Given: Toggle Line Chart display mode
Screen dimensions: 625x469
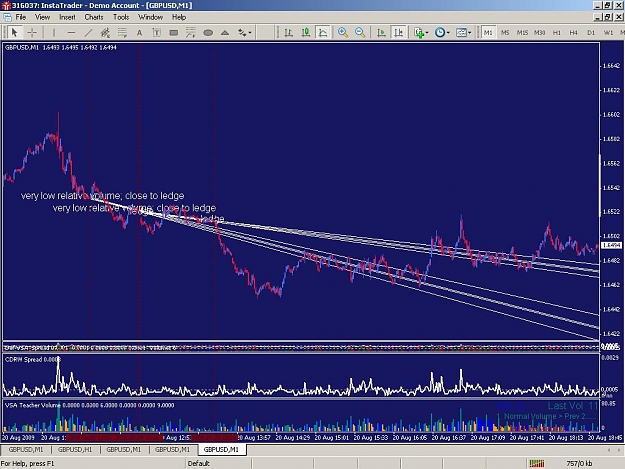Looking at the screenshot, I should click(323, 32).
